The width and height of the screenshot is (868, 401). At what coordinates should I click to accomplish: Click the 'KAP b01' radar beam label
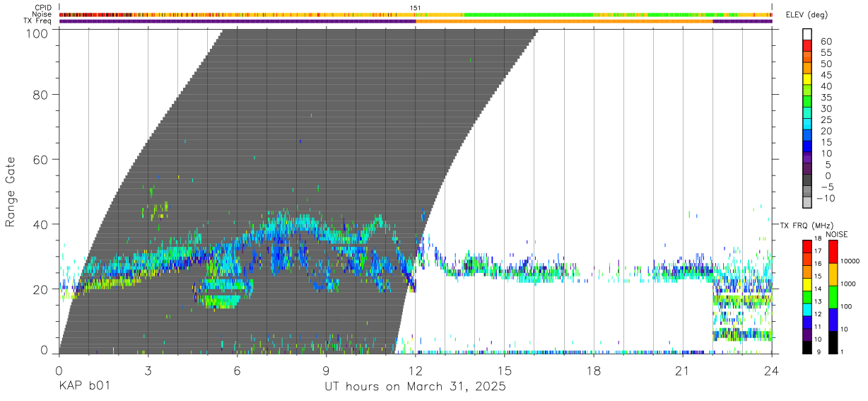(x=84, y=386)
